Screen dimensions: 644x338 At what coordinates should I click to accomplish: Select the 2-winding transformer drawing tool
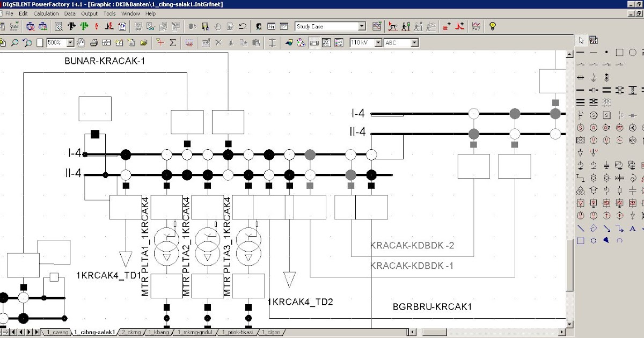pyautogui.click(x=592, y=179)
